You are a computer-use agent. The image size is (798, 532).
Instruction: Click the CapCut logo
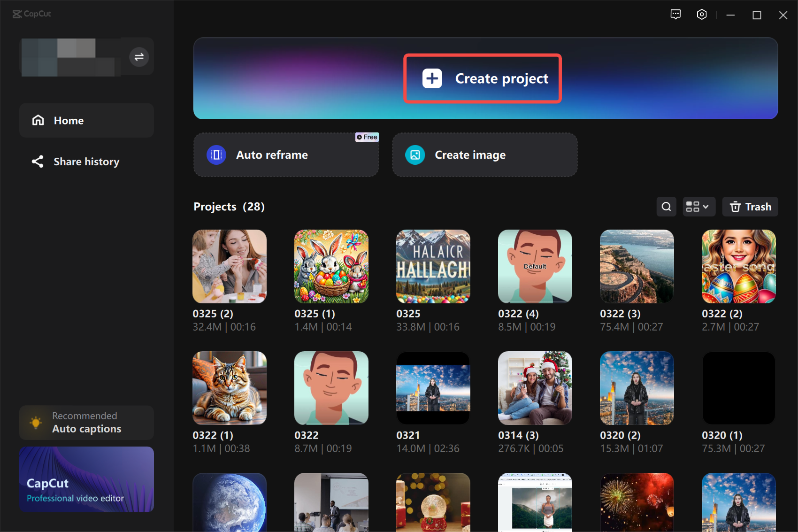pos(31,14)
